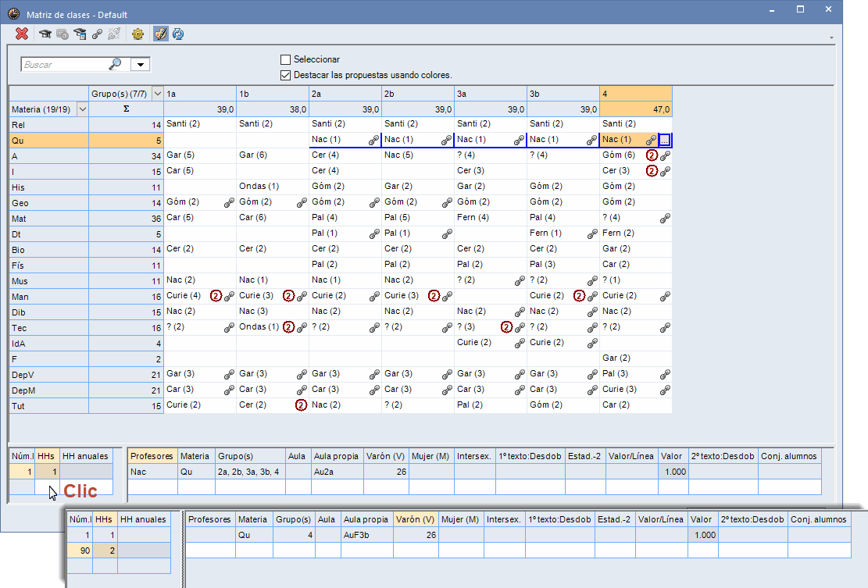The image size is (868, 588).
Task: Enable the Seleccionar checkbox
Action: pos(286,59)
